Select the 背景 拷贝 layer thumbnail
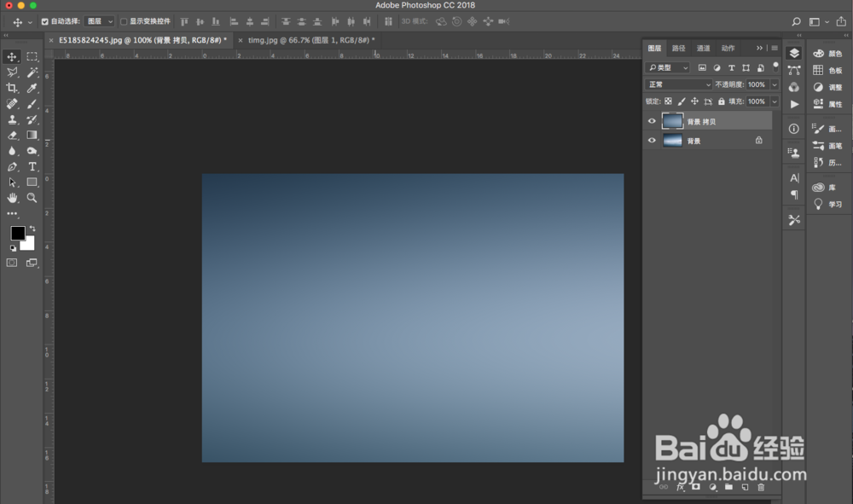The height and width of the screenshot is (504, 853). click(x=672, y=121)
